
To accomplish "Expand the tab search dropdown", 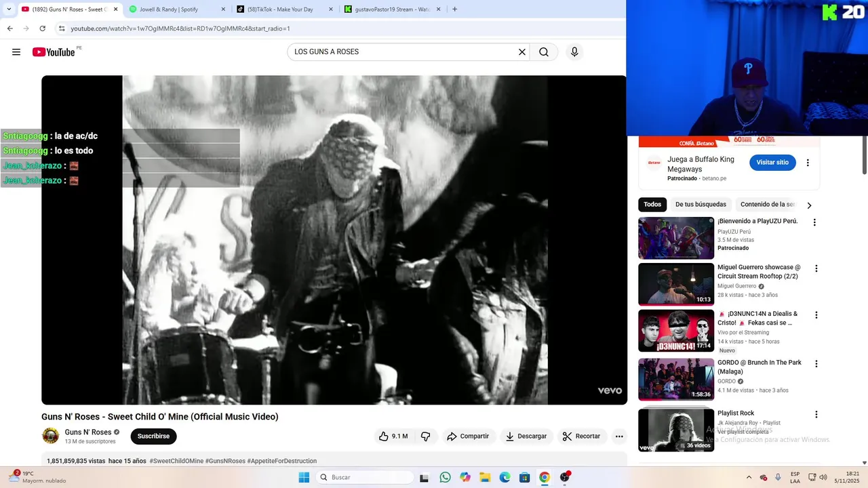I will click(x=8, y=9).
